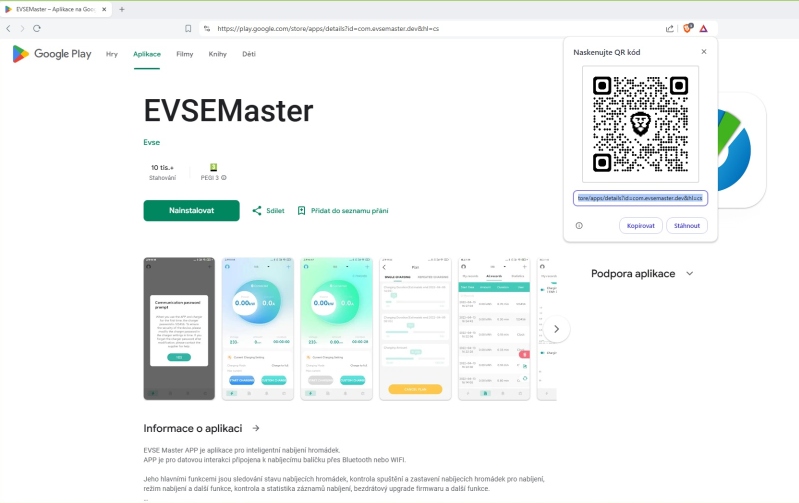
Task: Open screenshot with orange button
Action: pos(415,329)
